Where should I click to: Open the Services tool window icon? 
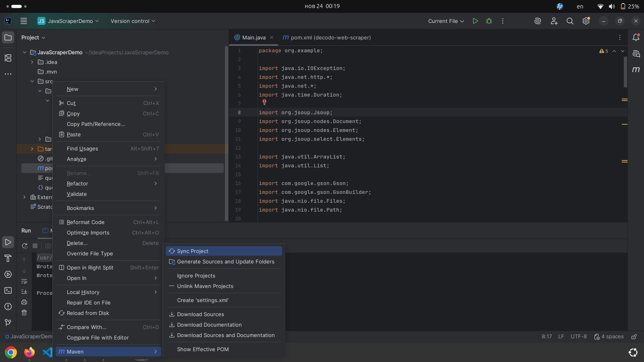[x=8, y=274]
